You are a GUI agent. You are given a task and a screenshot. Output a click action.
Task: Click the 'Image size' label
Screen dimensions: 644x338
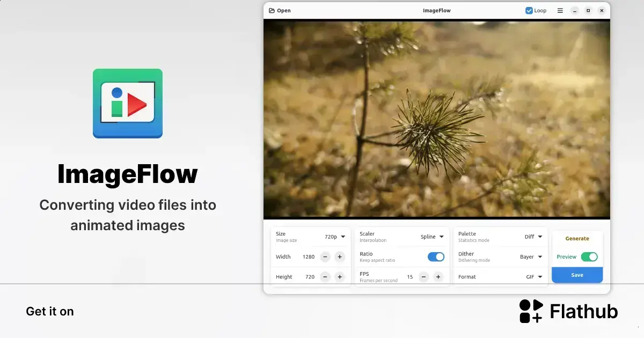[x=286, y=240]
